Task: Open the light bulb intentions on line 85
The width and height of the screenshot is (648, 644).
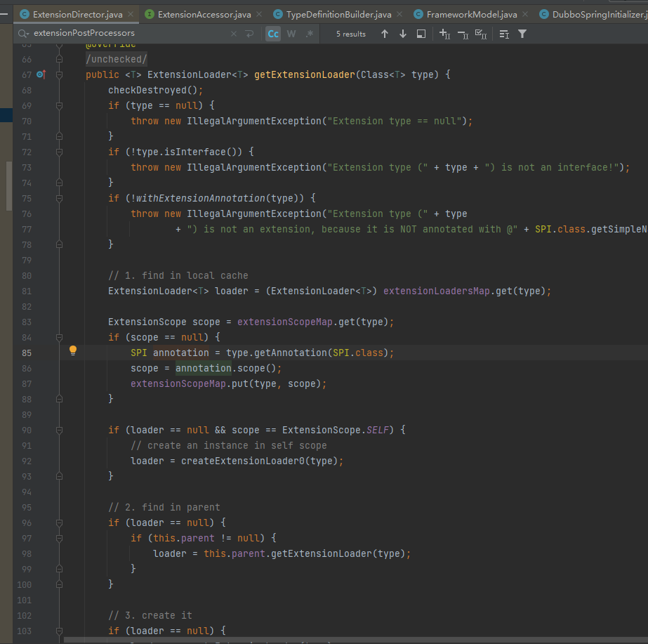Action: coord(73,350)
